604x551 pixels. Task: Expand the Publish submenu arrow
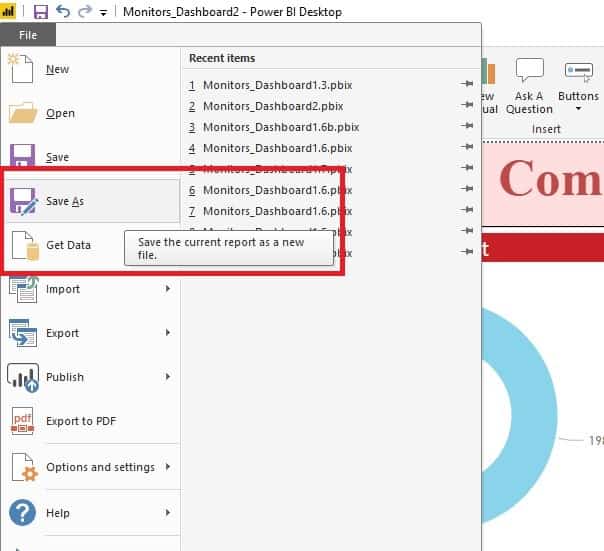click(x=168, y=376)
